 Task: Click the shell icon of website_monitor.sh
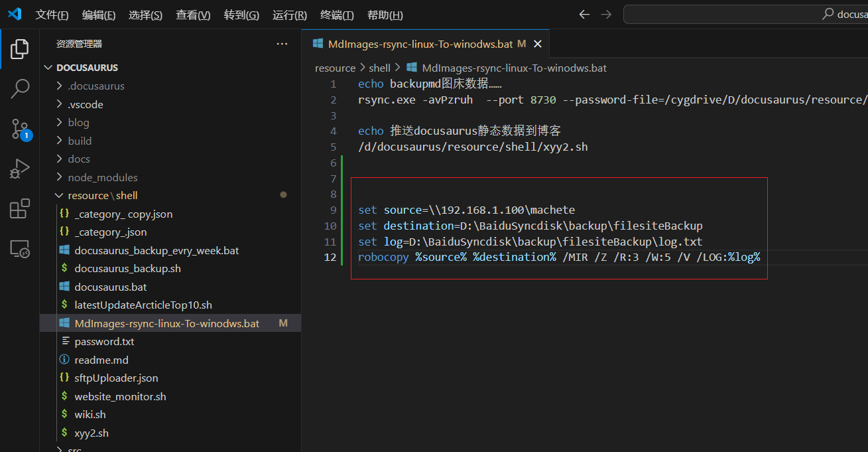coord(64,396)
